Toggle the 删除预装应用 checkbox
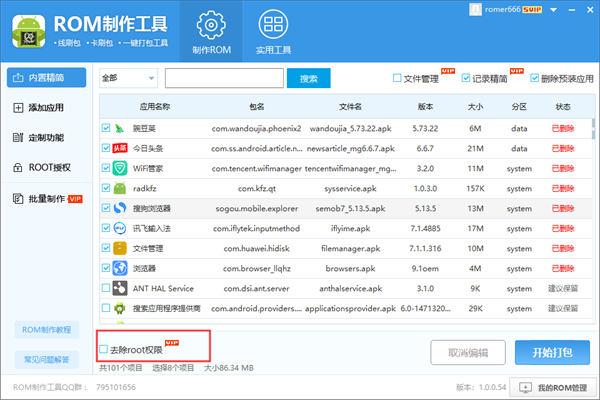Screen dimensions: 600x400 535,78
